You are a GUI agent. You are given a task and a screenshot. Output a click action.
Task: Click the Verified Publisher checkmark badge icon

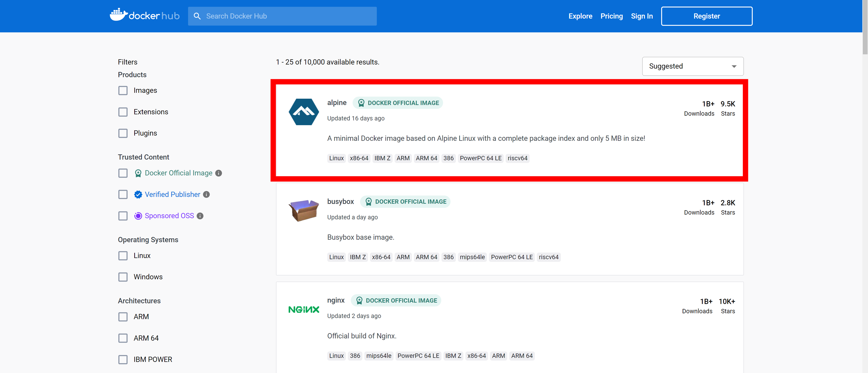[138, 194]
